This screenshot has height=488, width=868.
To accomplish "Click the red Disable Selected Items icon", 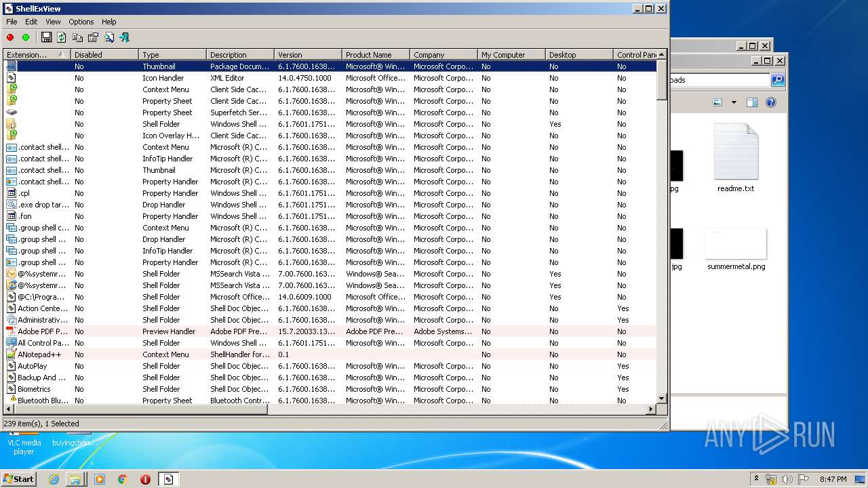I will click(10, 38).
